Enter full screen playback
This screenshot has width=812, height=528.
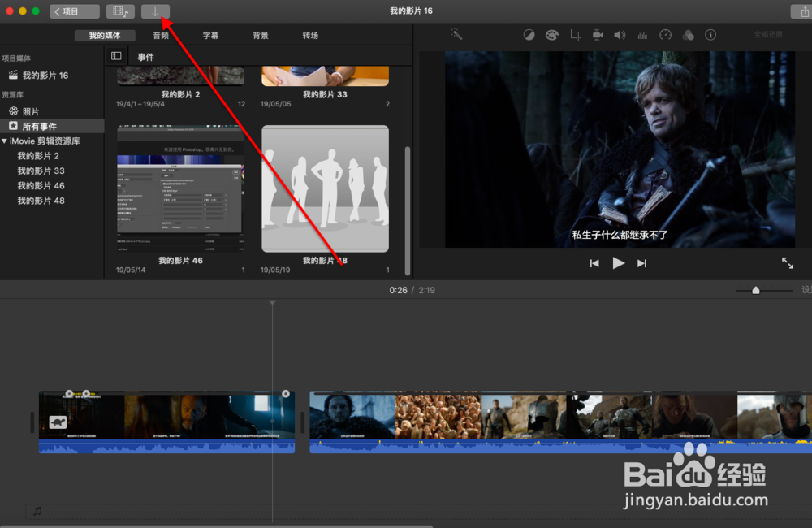point(787,263)
